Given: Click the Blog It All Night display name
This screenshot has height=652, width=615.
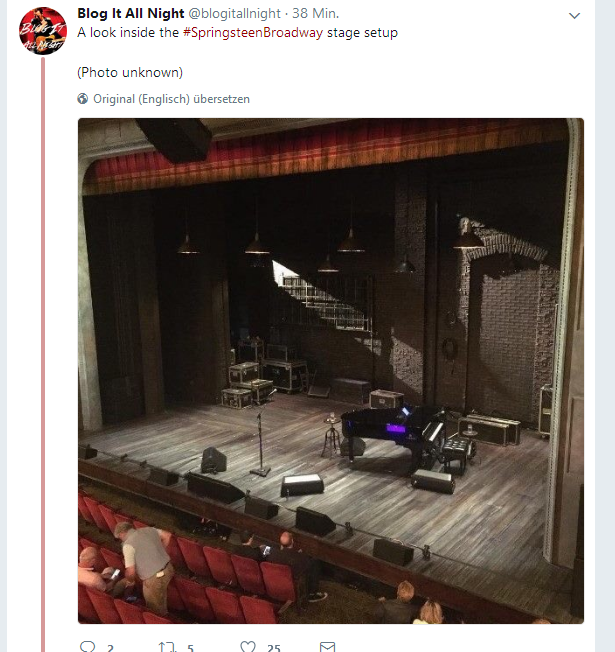Looking at the screenshot, I should coord(131,13).
